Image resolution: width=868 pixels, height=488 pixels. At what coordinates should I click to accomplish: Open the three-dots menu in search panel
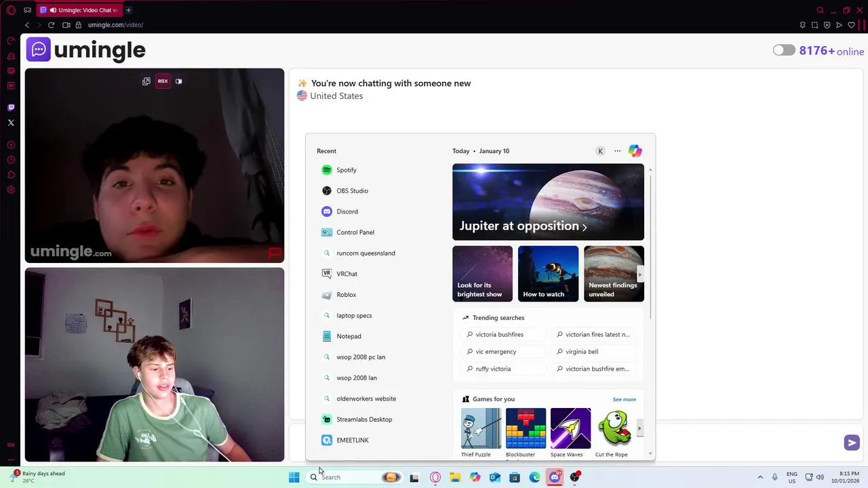point(617,151)
